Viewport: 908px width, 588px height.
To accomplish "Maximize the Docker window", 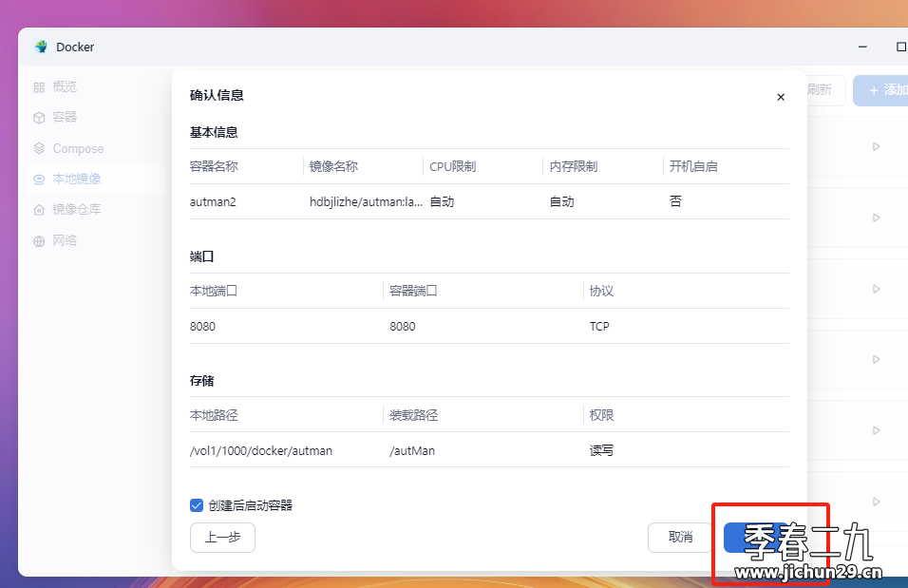I will pos(901,47).
